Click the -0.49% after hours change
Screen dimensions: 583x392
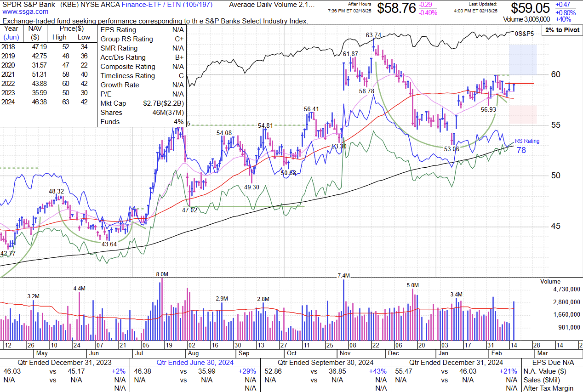(428, 12)
